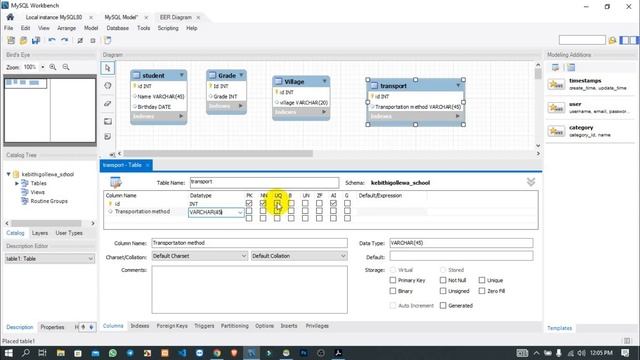Viewport: 640px width, 360px height.
Task: Zoom in on the diagram
Action: click(53, 67)
